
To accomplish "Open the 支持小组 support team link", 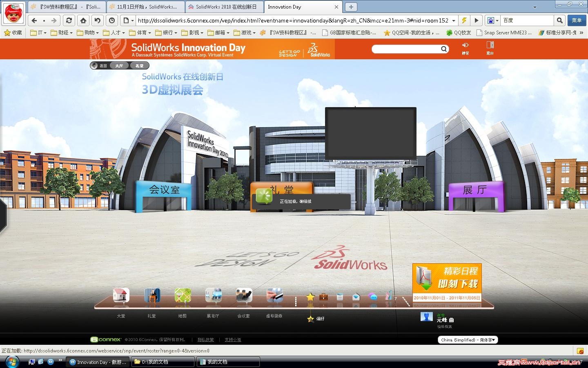I will 233,340.
